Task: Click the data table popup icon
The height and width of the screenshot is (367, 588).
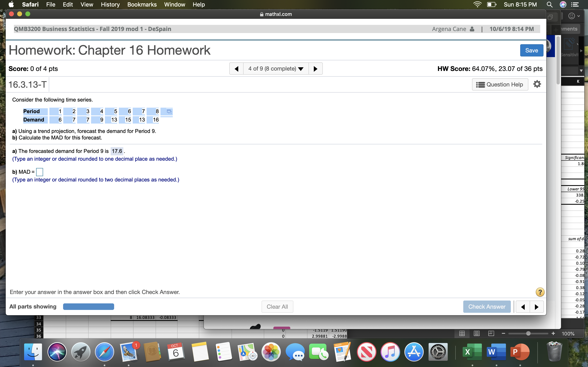Action: tap(169, 111)
